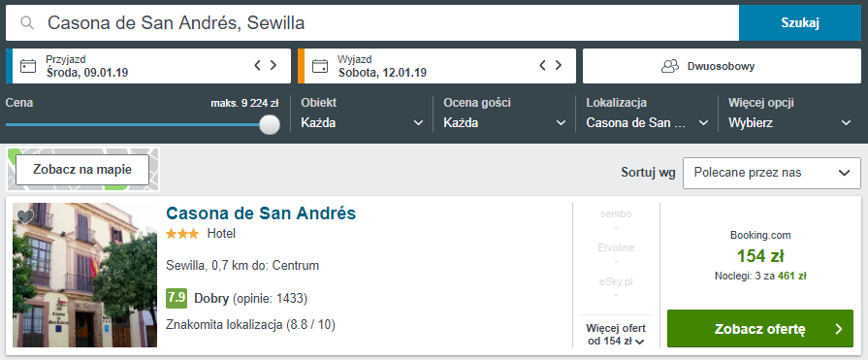Open the departure date calendar icon
Image resolution: width=868 pixels, height=360 pixels.
click(x=319, y=66)
